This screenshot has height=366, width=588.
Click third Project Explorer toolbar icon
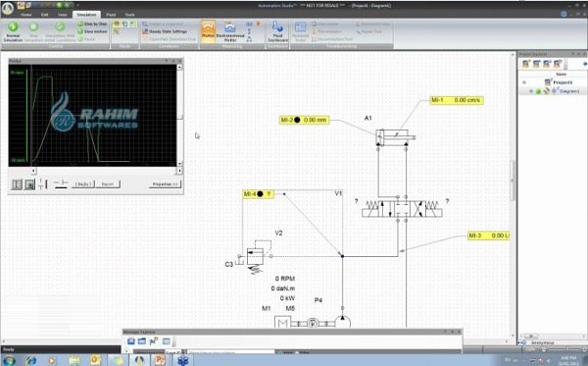click(x=547, y=64)
